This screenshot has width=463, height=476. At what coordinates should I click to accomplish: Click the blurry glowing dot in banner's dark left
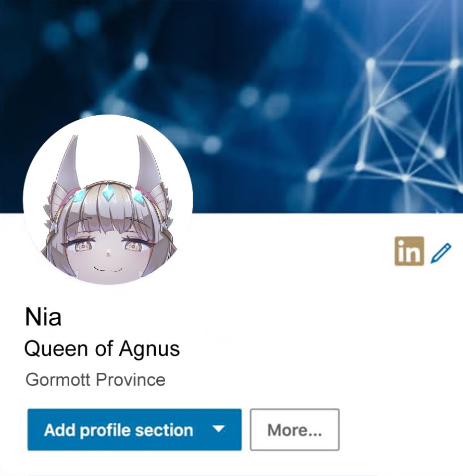tap(141, 61)
